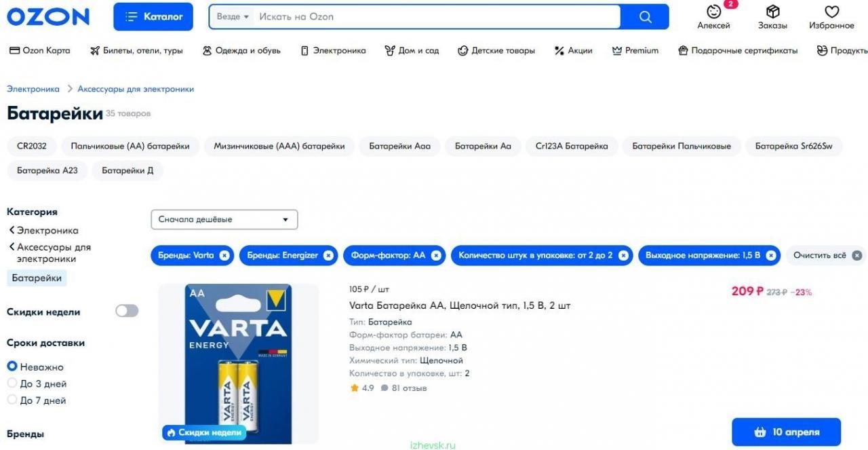868x450 pixels.
Task: Open Электроника menu item in top bar
Action: coord(333,50)
